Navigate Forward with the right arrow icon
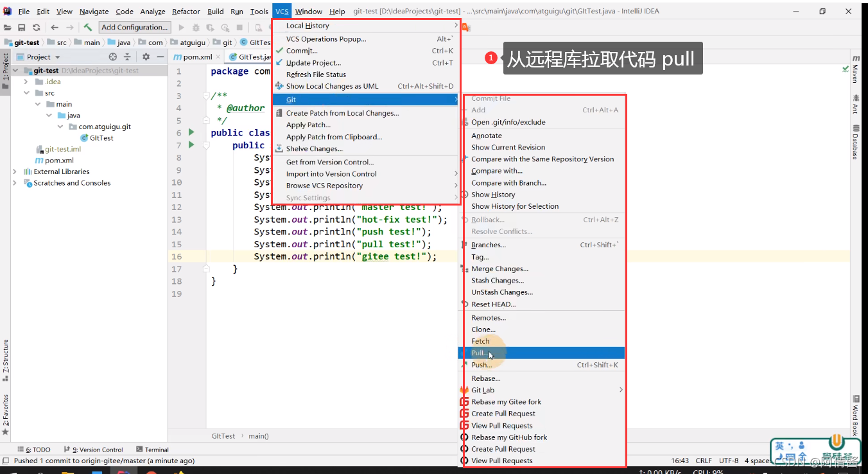 click(70, 28)
